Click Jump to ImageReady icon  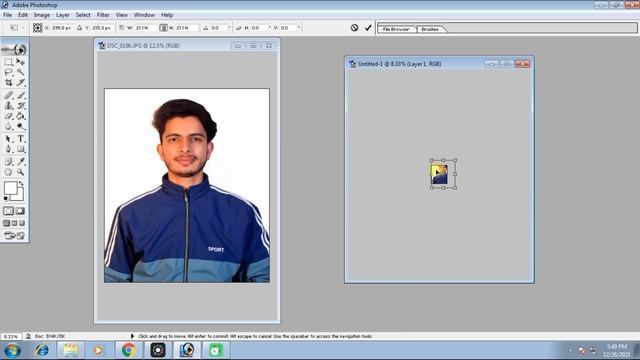14,236
